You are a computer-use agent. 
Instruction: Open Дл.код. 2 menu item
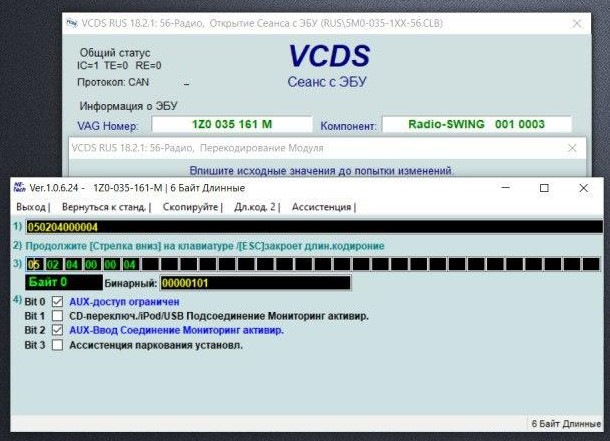point(255,207)
